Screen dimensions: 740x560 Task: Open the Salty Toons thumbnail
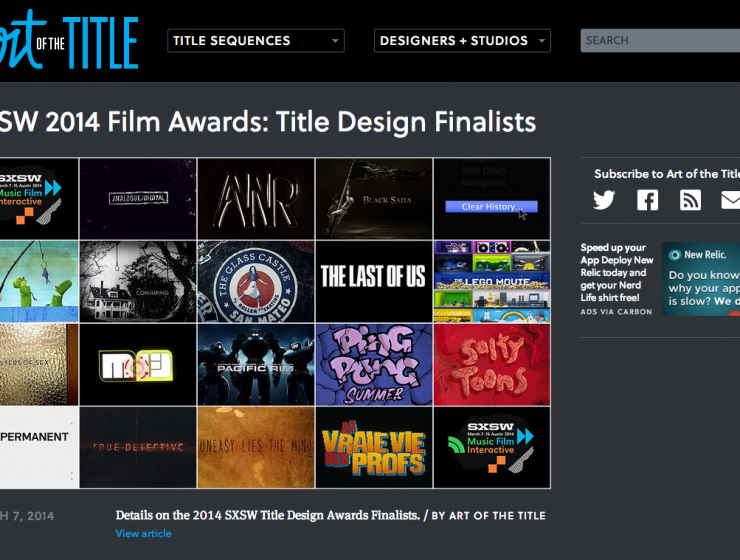tap(491, 364)
